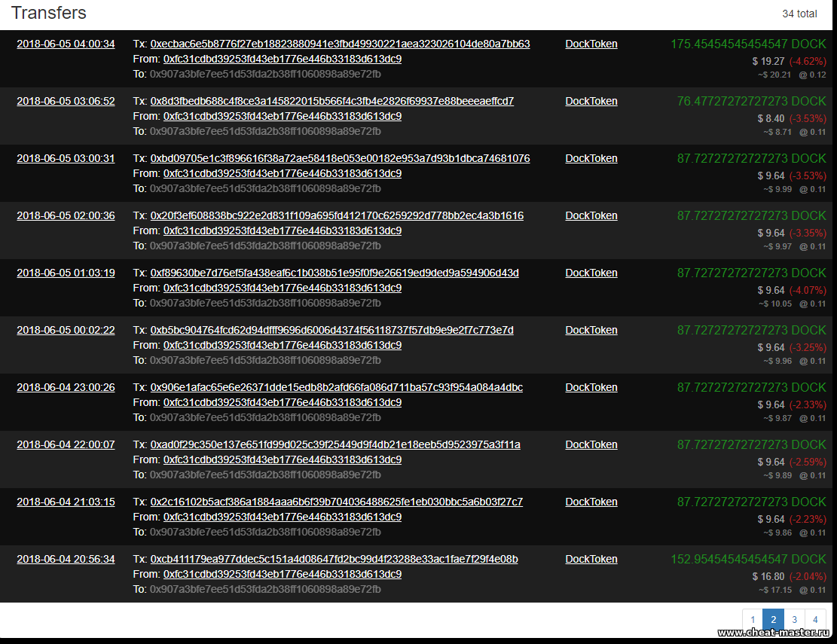Click From address in the 22:00:07 row
This screenshot has width=837, height=644.
(282, 459)
